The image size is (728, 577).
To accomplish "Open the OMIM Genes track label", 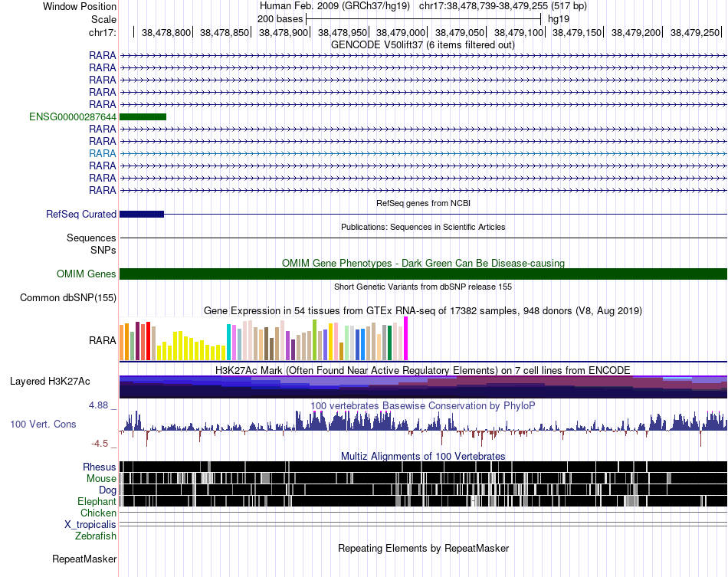I will coord(87,274).
